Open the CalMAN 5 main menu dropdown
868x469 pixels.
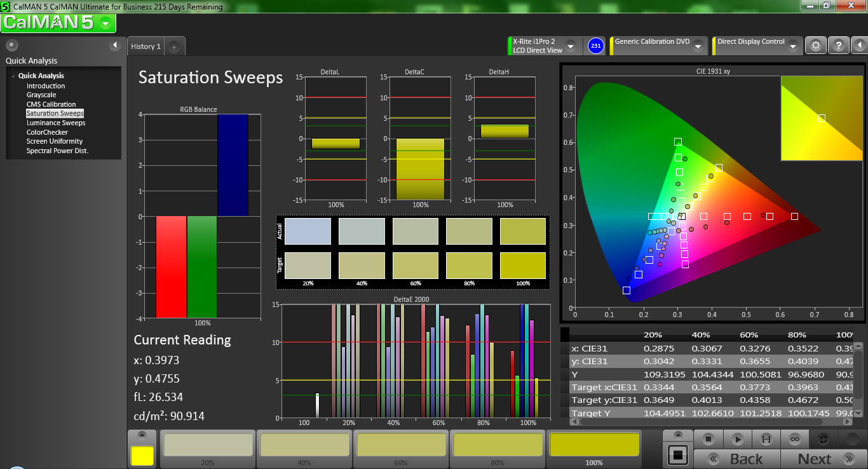point(105,24)
